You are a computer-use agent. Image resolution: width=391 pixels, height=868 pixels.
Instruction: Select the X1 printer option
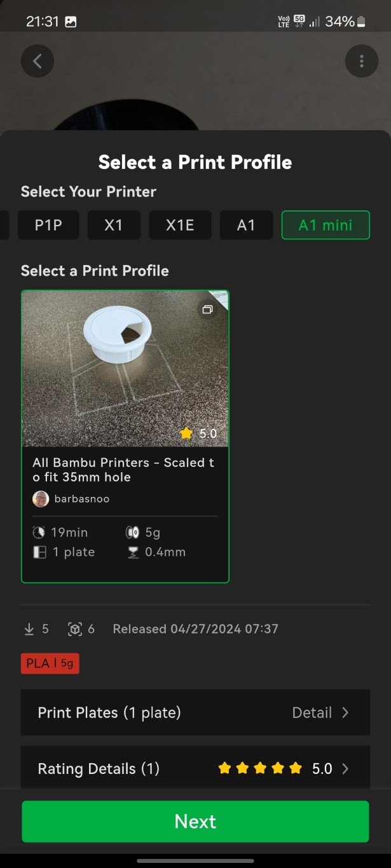click(113, 225)
